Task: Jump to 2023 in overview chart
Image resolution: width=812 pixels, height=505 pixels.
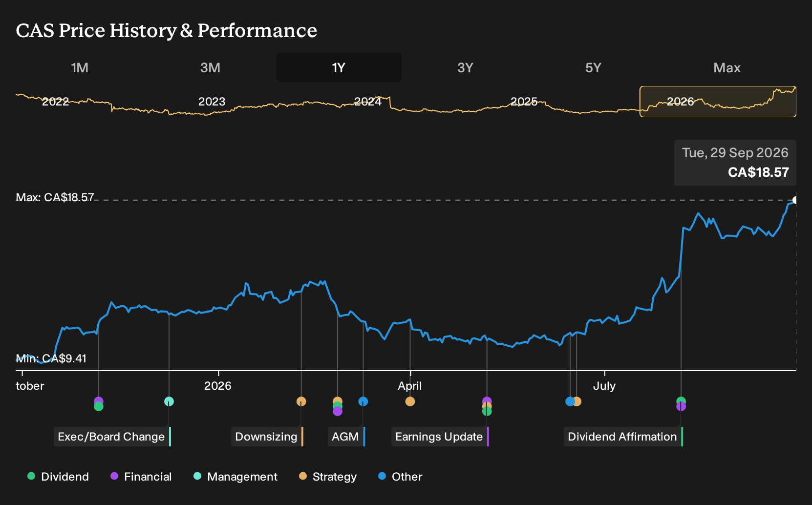Action: (x=212, y=102)
